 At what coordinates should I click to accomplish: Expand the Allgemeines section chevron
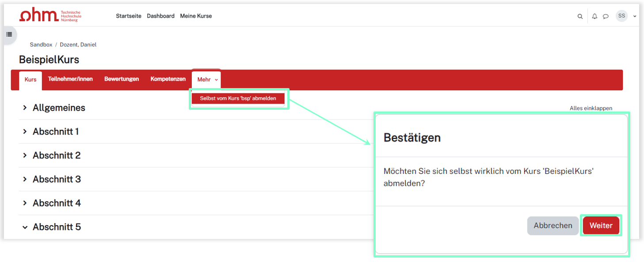[25, 108]
